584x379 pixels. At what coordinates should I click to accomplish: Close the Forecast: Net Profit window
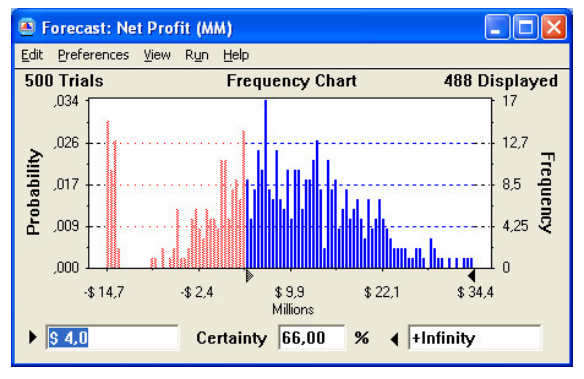pos(553,27)
